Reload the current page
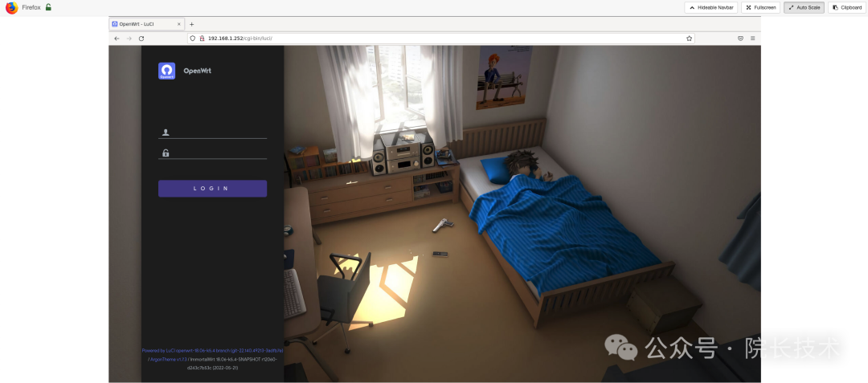868x383 pixels. [141, 39]
